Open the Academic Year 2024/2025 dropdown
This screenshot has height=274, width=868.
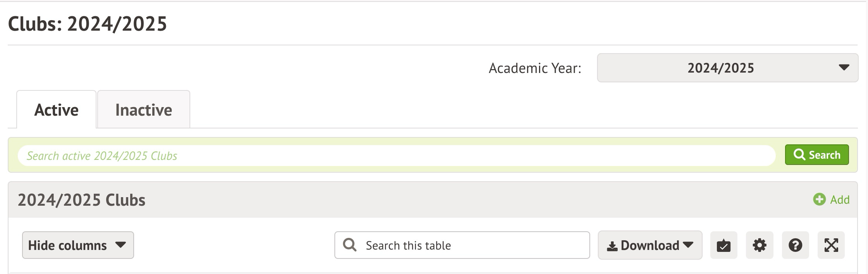click(727, 68)
